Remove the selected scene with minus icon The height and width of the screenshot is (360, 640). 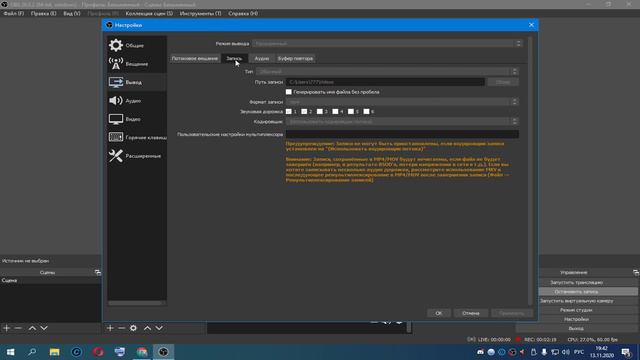(18, 328)
